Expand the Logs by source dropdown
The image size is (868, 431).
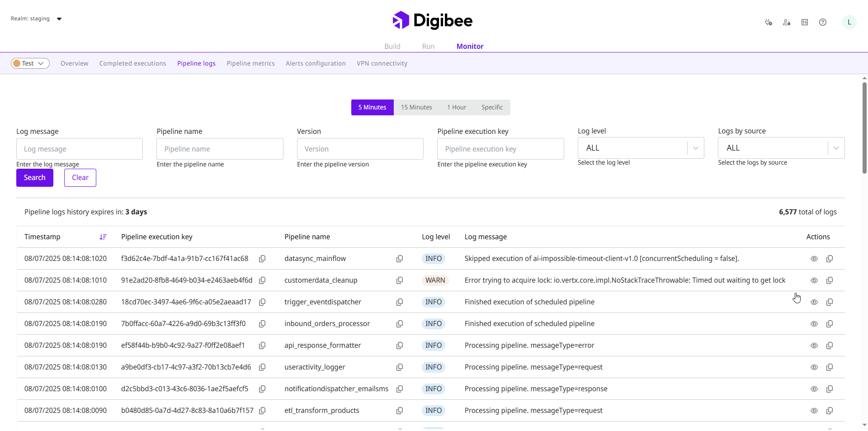781,148
